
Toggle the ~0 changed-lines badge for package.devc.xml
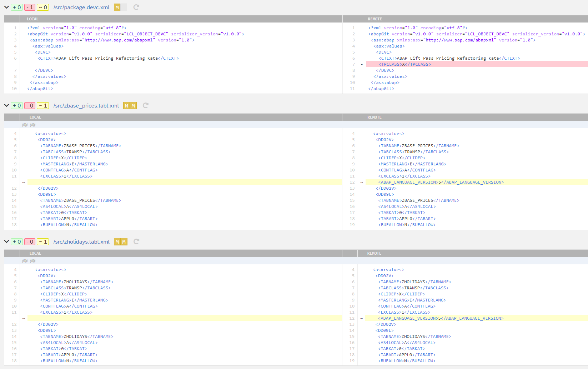(42, 7)
